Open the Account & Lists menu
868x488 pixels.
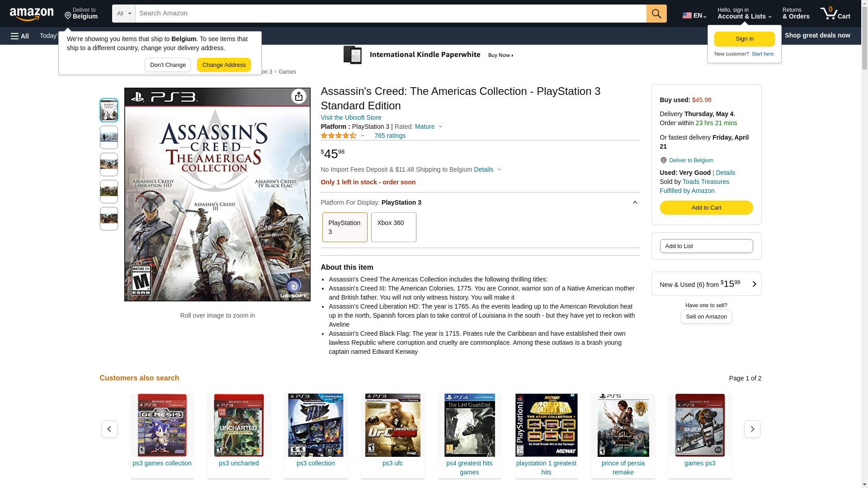744,14
